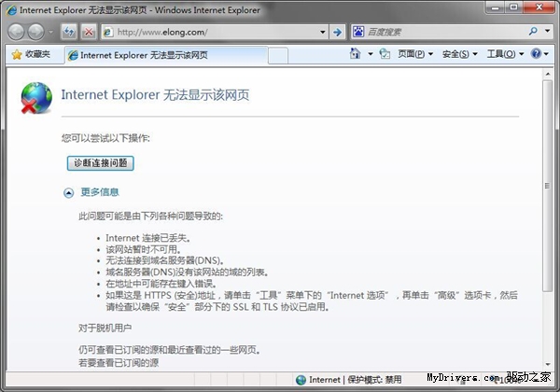
Task: Click the 更多信息 link text
Action: [x=100, y=192]
